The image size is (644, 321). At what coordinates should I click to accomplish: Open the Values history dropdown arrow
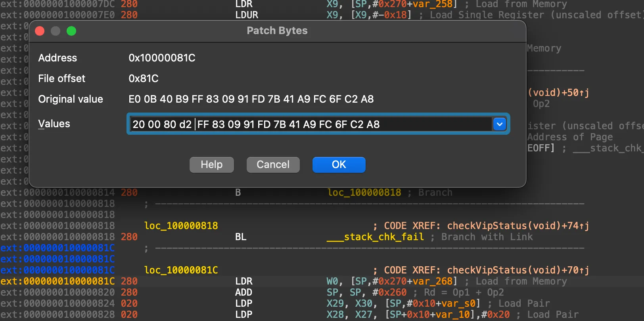point(499,124)
